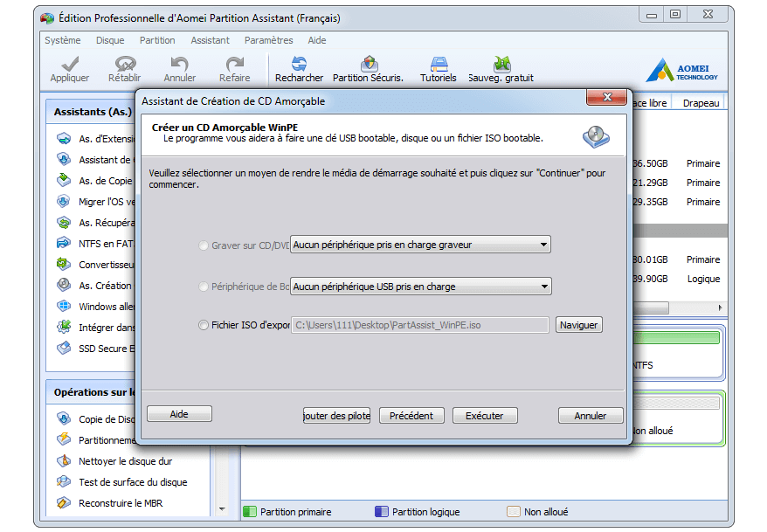Open the Partition menu
The width and height of the screenshot is (767, 532).
(x=157, y=40)
